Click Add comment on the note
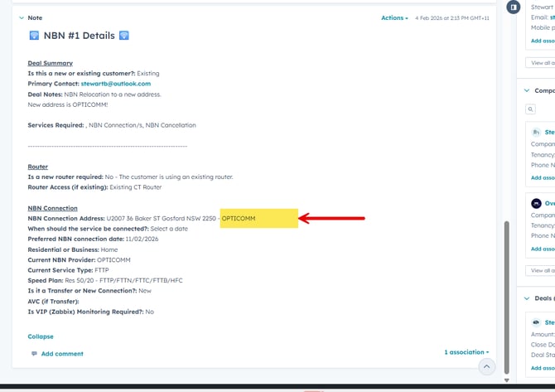 (62, 354)
